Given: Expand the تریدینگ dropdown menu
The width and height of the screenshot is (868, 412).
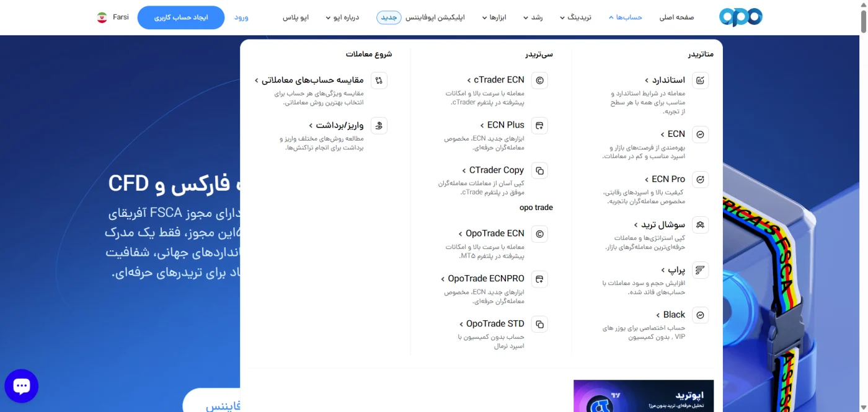Looking at the screenshot, I should [x=575, y=17].
